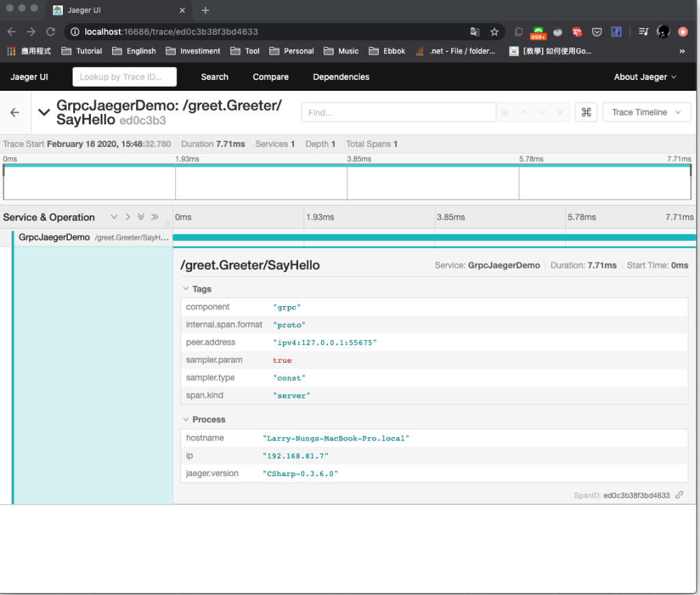
Task: Open the translate page icon in address bar
Action: pyautogui.click(x=474, y=31)
